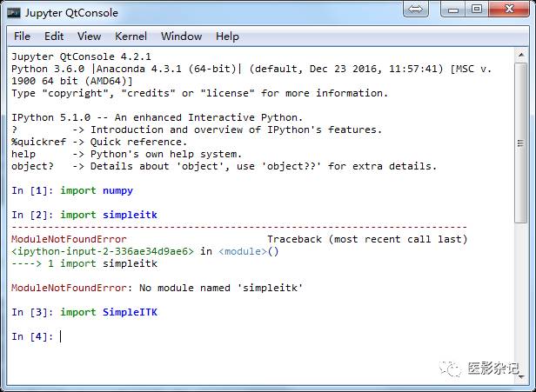Open the Help menu

[x=227, y=37]
